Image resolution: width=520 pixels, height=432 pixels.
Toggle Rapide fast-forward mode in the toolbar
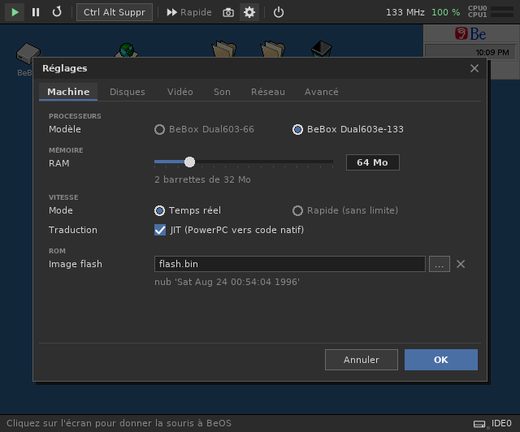(x=189, y=12)
